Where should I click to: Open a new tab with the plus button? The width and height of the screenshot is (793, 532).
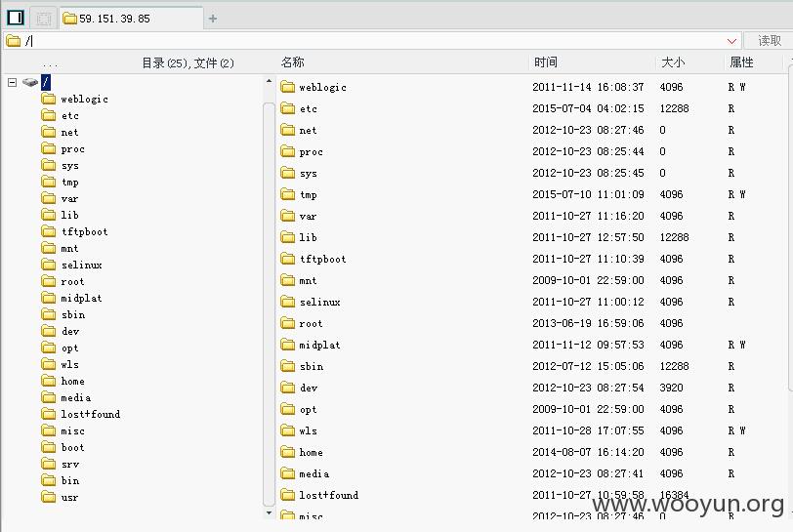pyautogui.click(x=213, y=19)
